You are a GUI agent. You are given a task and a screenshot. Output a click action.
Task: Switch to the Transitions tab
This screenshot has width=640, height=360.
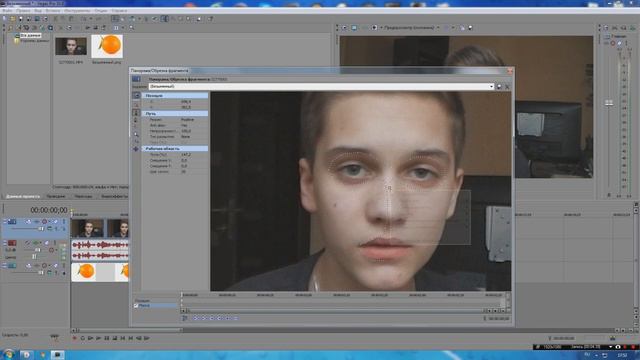[x=83, y=196]
